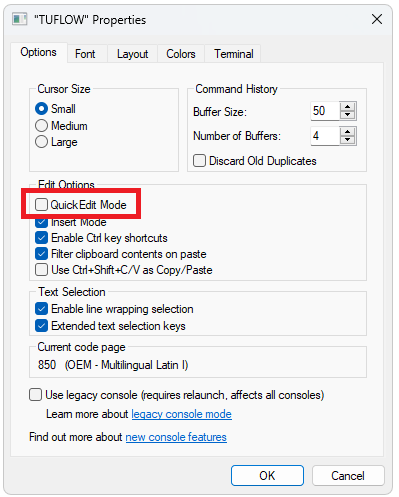Open the Colors tab
The width and height of the screenshot is (399, 497).
181,54
